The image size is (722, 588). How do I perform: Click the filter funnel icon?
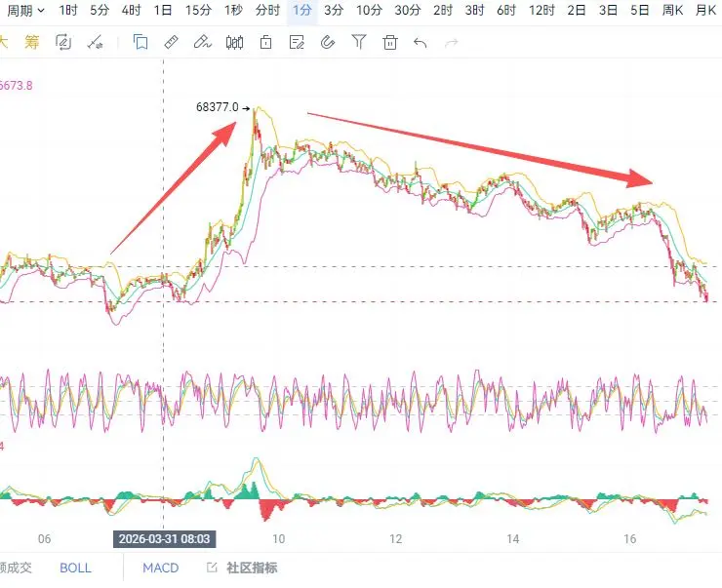(x=359, y=42)
